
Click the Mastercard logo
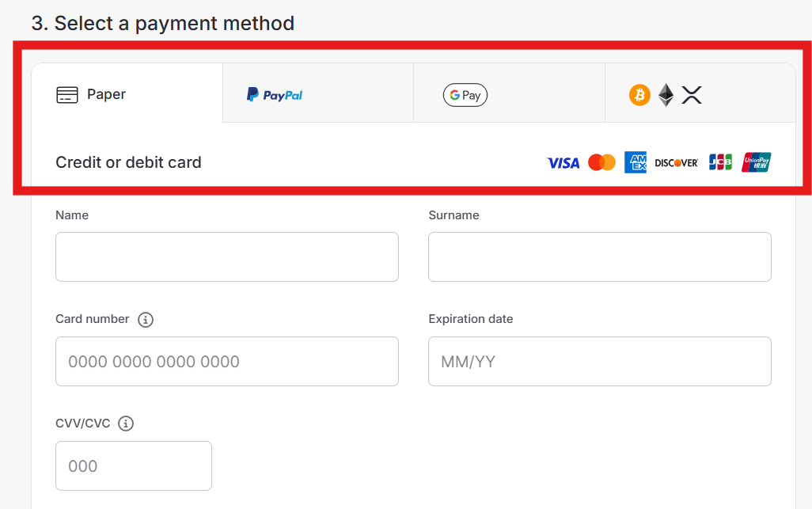[602, 163]
